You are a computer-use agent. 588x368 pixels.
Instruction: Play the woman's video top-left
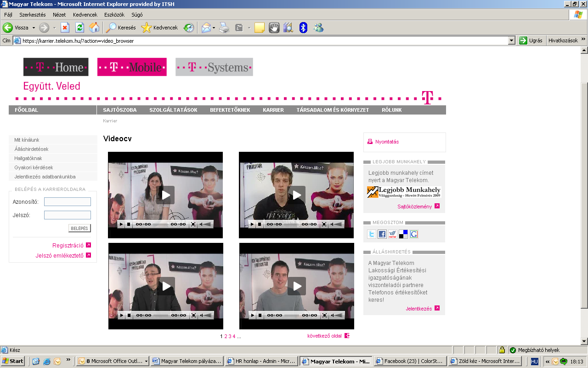pyautogui.click(x=165, y=195)
